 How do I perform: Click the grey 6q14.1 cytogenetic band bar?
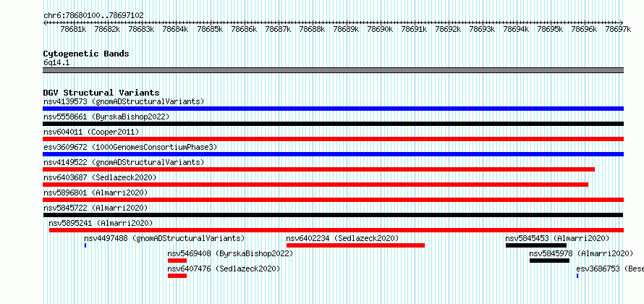click(333, 70)
